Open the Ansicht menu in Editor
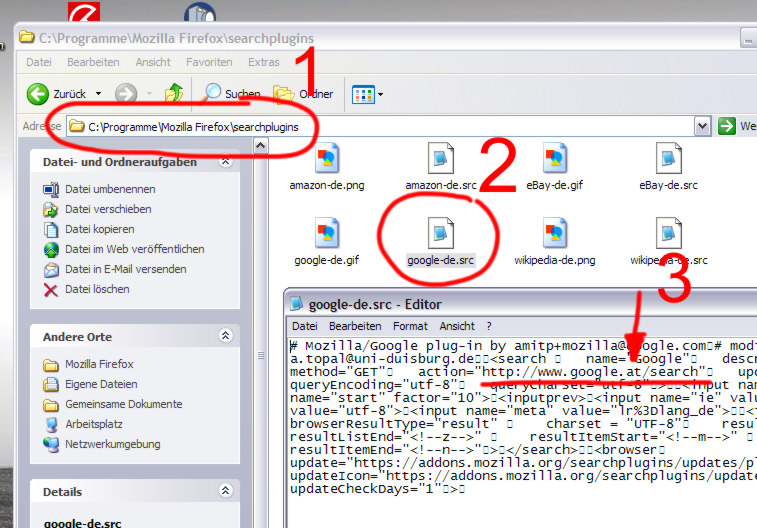757x528 pixels. 457,326
